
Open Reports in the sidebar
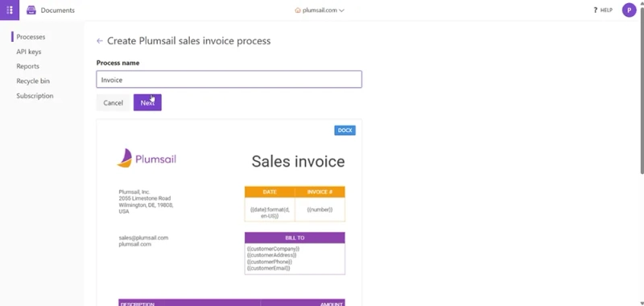28,66
